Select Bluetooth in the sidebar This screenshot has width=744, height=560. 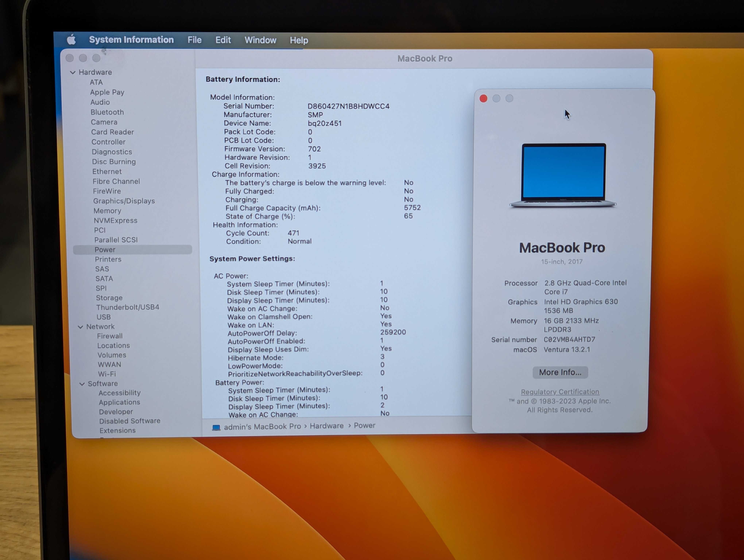coord(107,112)
